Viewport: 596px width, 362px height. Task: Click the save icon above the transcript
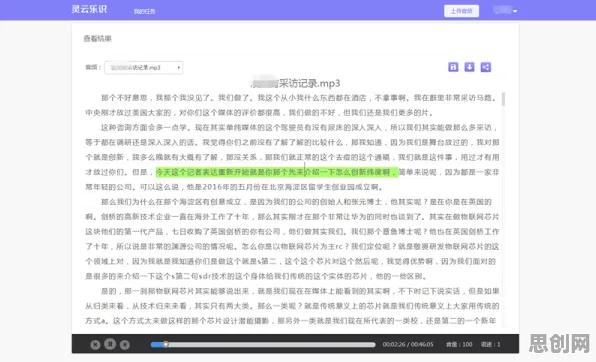coord(453,67)
